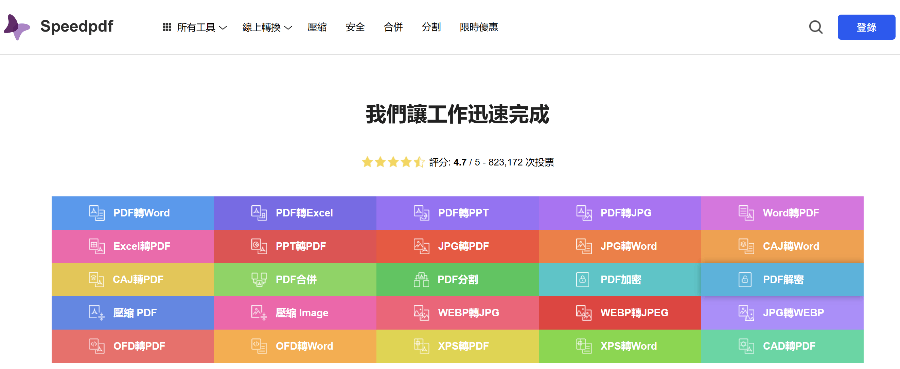Click the OFD轉Word tile icon
900x369 pixels.
(259, 346)
